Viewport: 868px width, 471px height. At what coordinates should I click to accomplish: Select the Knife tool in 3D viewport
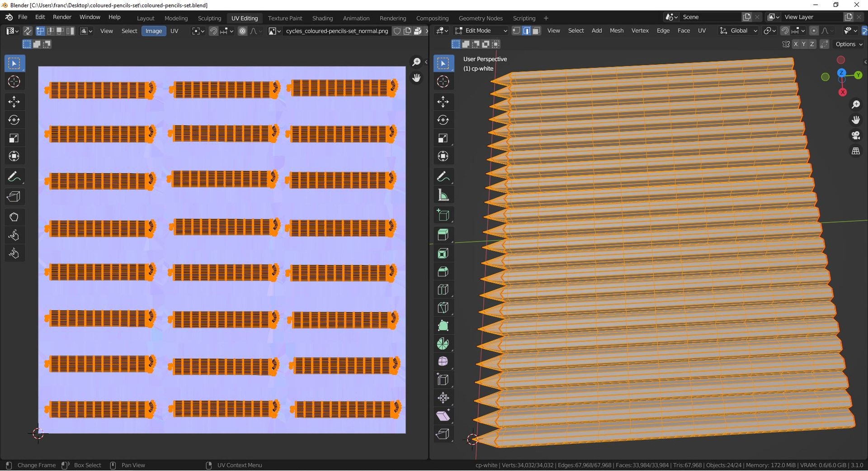click(x=443, y=308)
